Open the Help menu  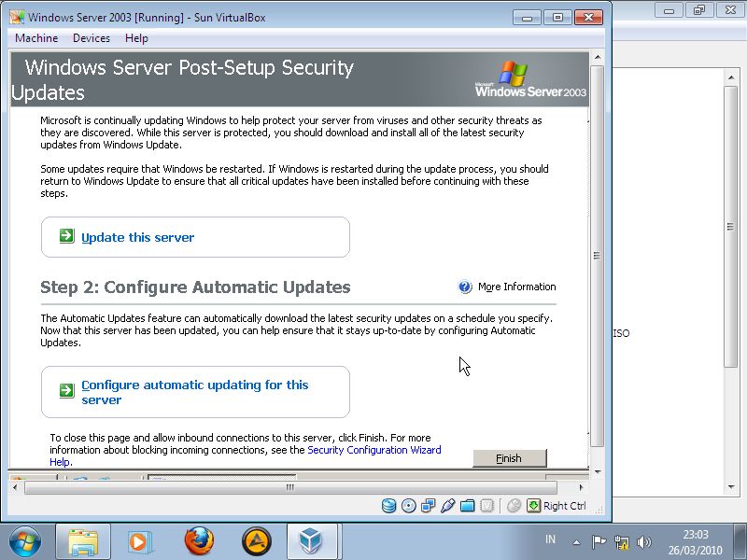coord(136,38)
